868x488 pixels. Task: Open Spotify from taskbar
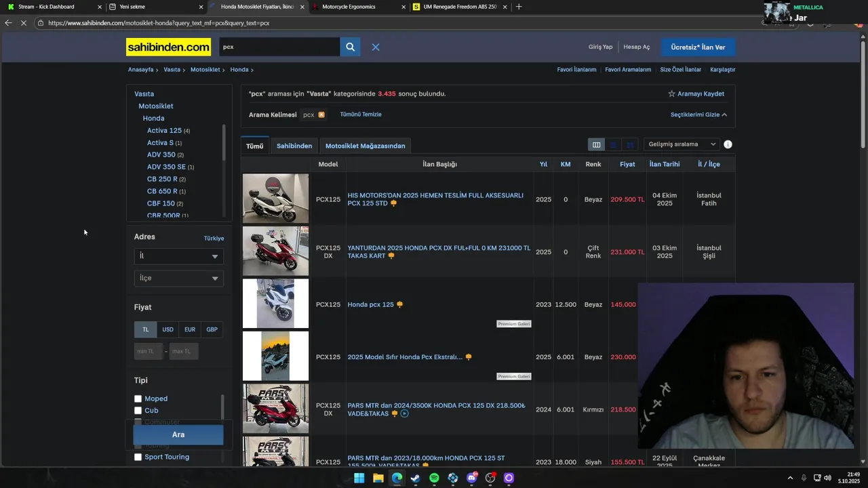(x=434, y=478)
